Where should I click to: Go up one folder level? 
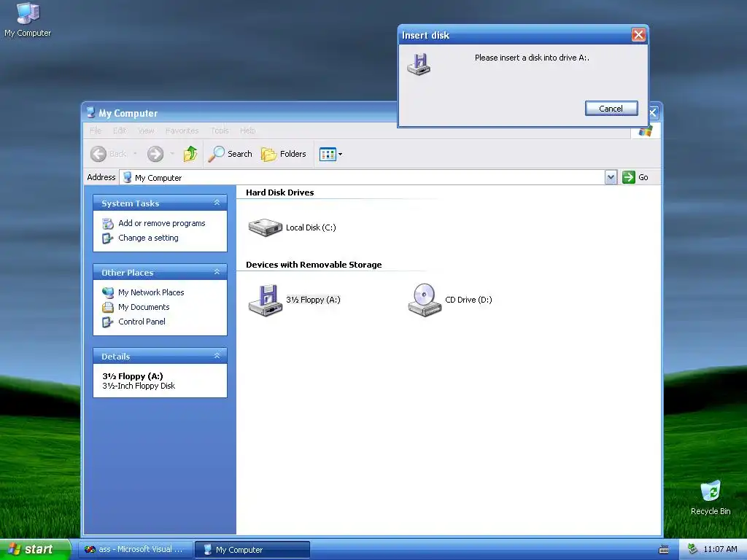point(190,154)
